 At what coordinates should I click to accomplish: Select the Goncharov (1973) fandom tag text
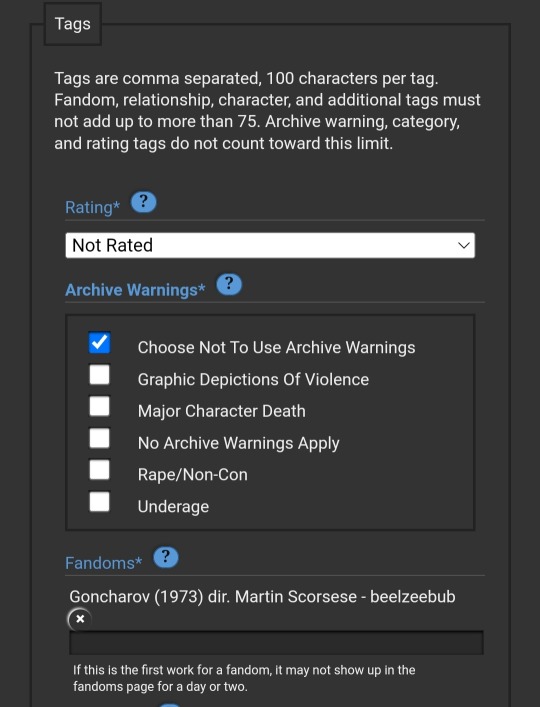262,597
